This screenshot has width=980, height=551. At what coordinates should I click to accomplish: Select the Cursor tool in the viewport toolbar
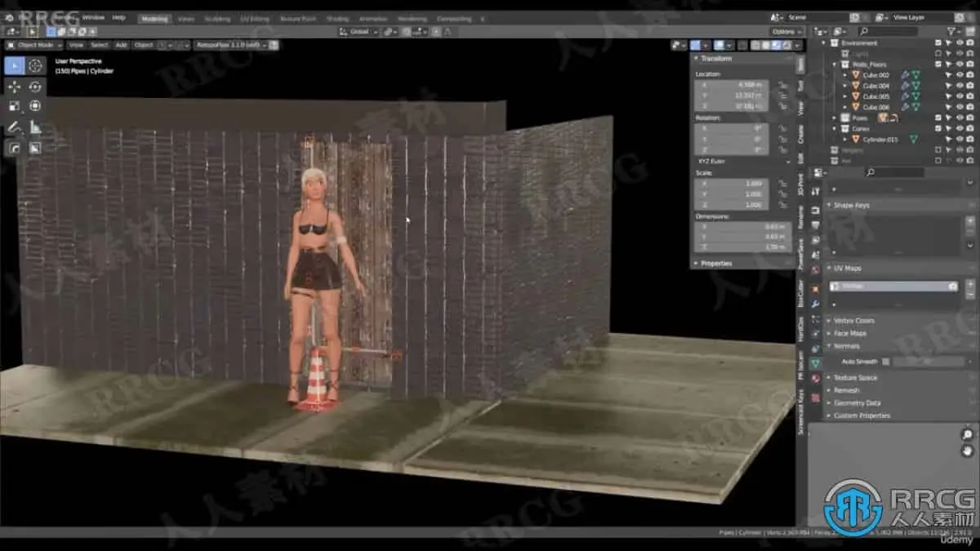tap(35, 66)
